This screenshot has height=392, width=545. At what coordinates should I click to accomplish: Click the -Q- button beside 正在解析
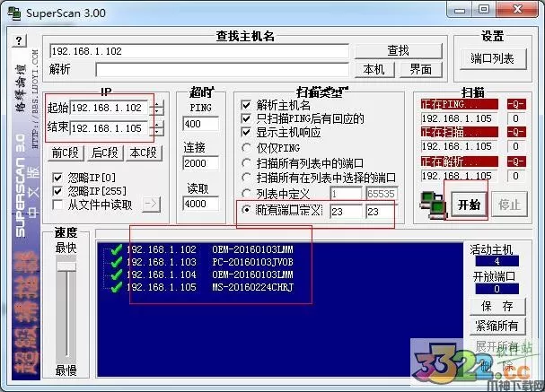[x=515, y=161]
